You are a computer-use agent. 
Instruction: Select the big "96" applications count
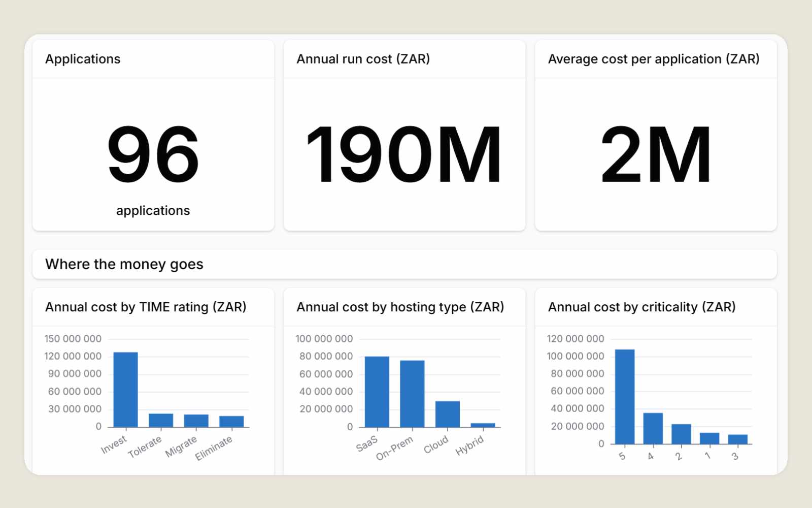[x=153, y=154]
